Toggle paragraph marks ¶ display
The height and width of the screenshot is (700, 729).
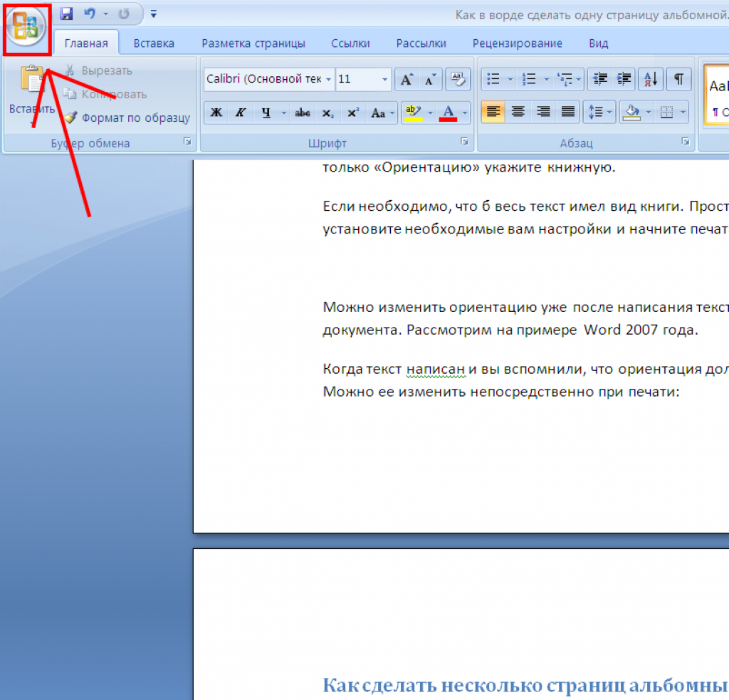[x=678, y=79]
